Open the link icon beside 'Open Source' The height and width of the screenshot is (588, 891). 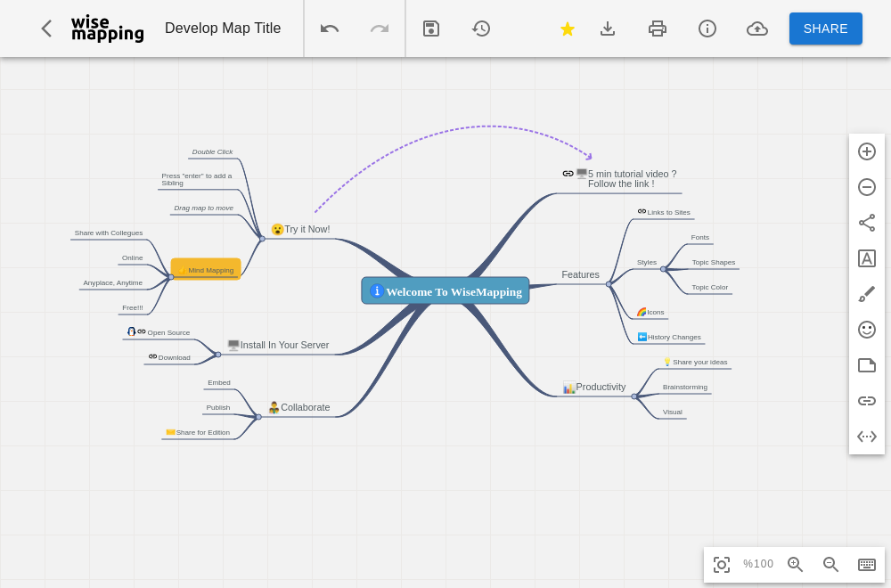pyautogui.click(x=142, y=331)
